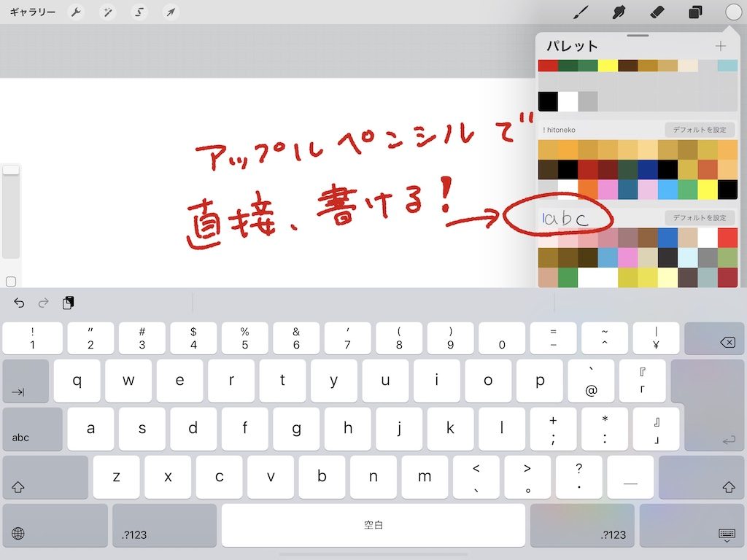Image resolution: width=747 pixels, height=560 pixels.
Task: Tap the 空白 space bar
Action: 373,525
